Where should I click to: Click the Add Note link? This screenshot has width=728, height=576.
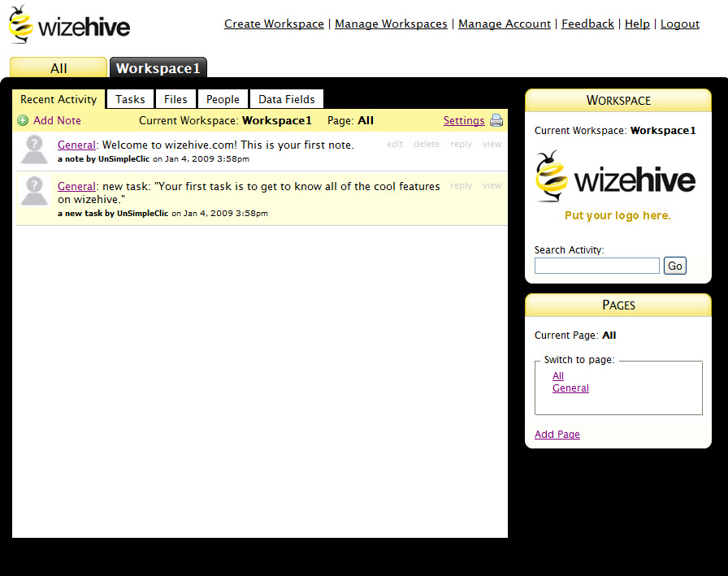(57, 121)
